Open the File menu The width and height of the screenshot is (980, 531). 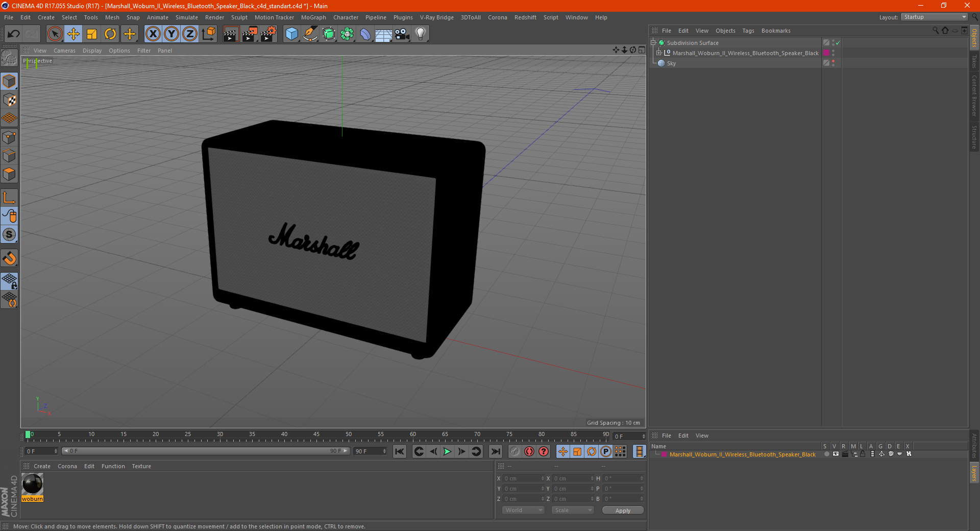click(x=9, y=17)
